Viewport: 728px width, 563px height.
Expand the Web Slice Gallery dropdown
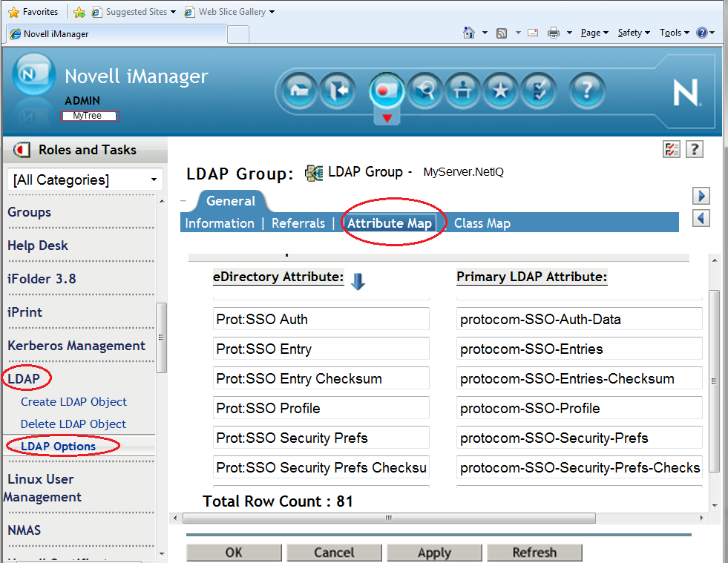(272, 12)
